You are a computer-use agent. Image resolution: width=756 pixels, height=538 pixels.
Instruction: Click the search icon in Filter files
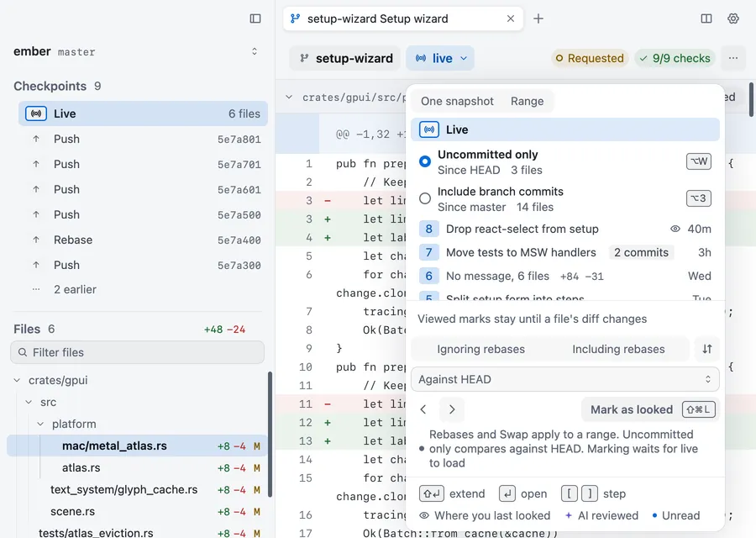click(23, 353)
